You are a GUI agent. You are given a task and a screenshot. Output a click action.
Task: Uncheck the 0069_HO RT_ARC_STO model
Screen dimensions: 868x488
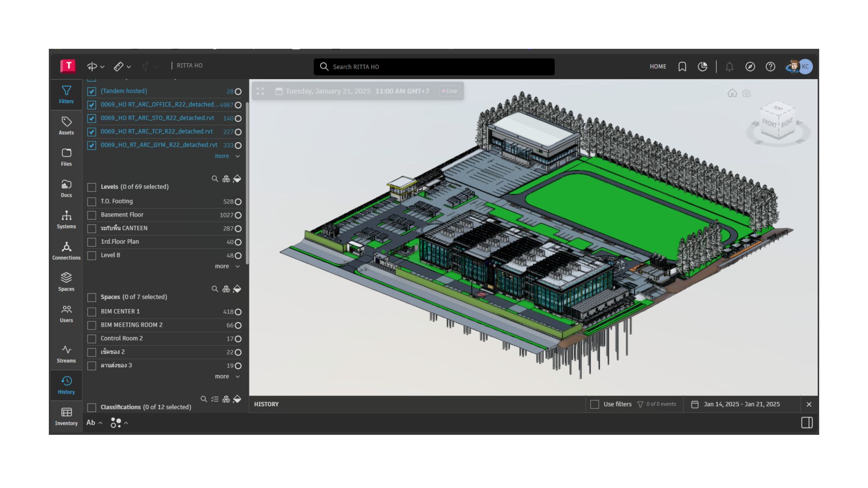coord(92,118)
